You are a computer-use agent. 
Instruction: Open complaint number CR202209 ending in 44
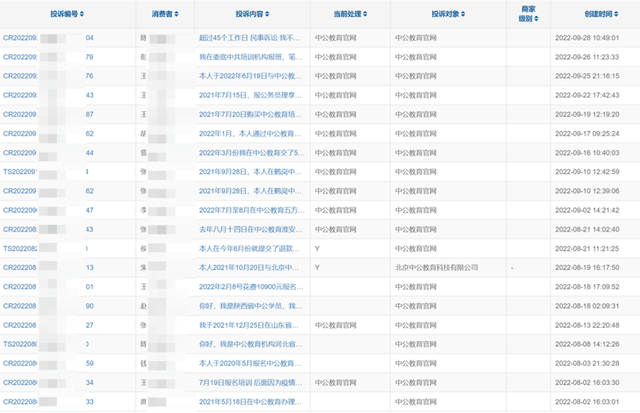pos(48,153)
